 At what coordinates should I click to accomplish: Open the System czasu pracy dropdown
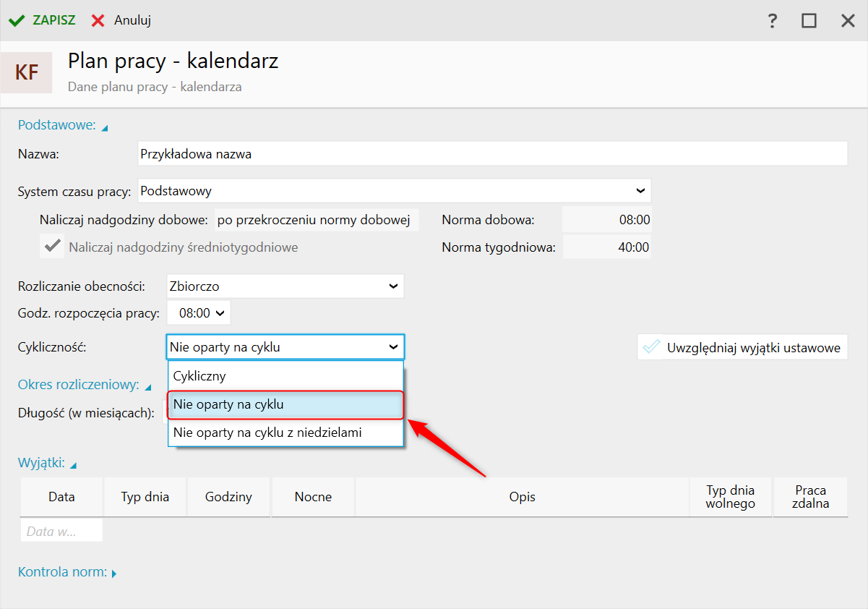(640, 191)
